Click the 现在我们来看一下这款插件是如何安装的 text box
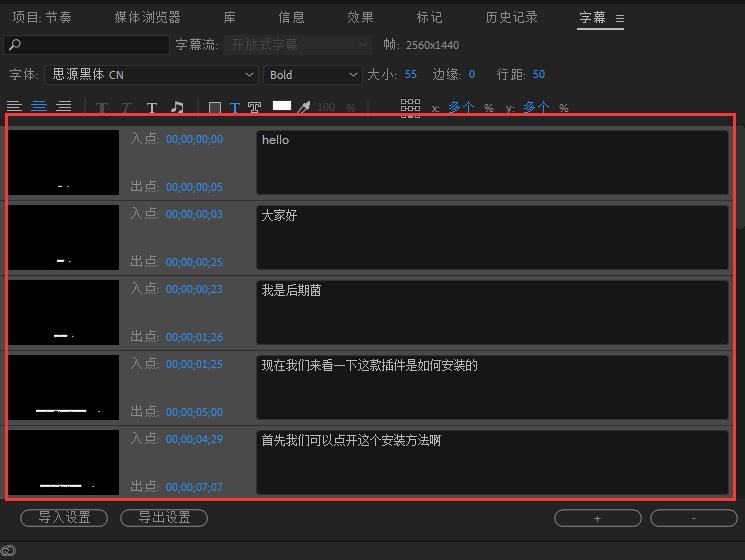The image size is (745, 560). (492, 388)
